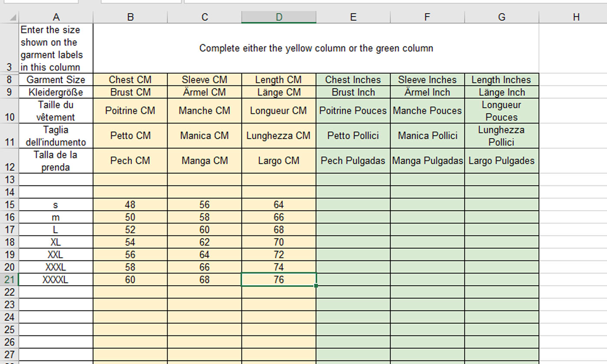Select the XXXL garment size cell
The height and width of the screenshot is (364, 607).
click(x=56, y=267)
